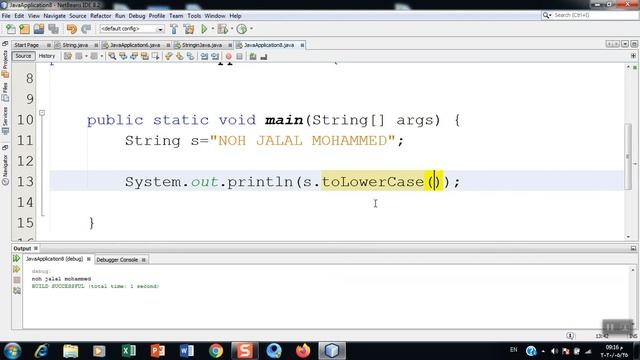Click the Shift Line Left icon

pos(204,56)
